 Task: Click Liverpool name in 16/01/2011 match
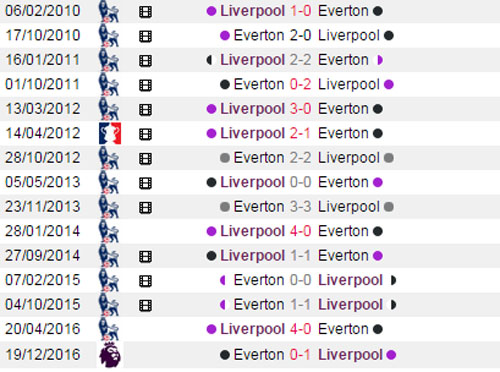[x=252, y=60]
